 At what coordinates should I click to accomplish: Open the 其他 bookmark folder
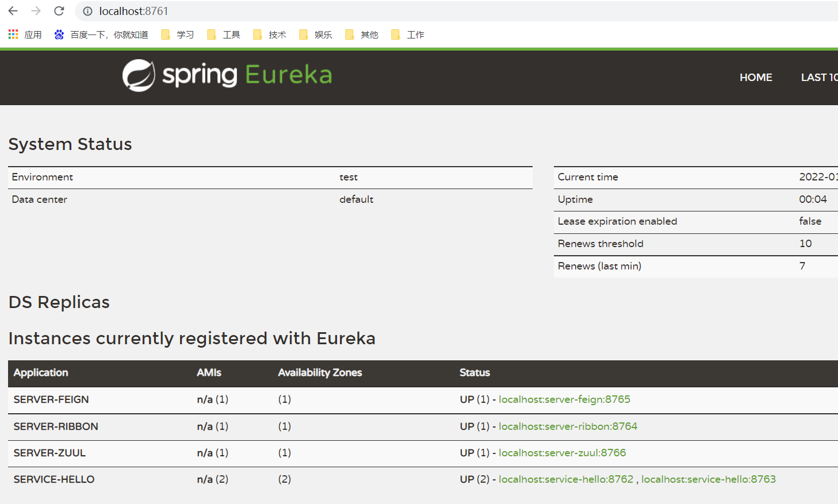[x=361, y=34]
